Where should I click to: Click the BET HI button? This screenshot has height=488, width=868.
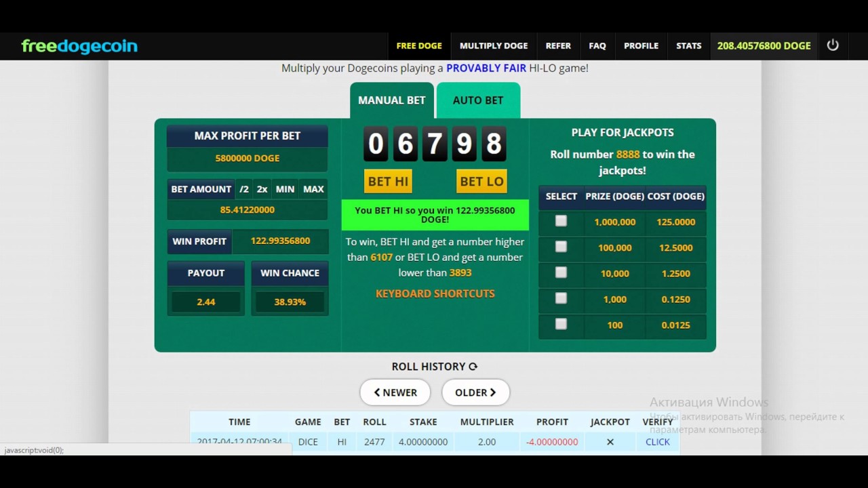[x=388, y=181]
